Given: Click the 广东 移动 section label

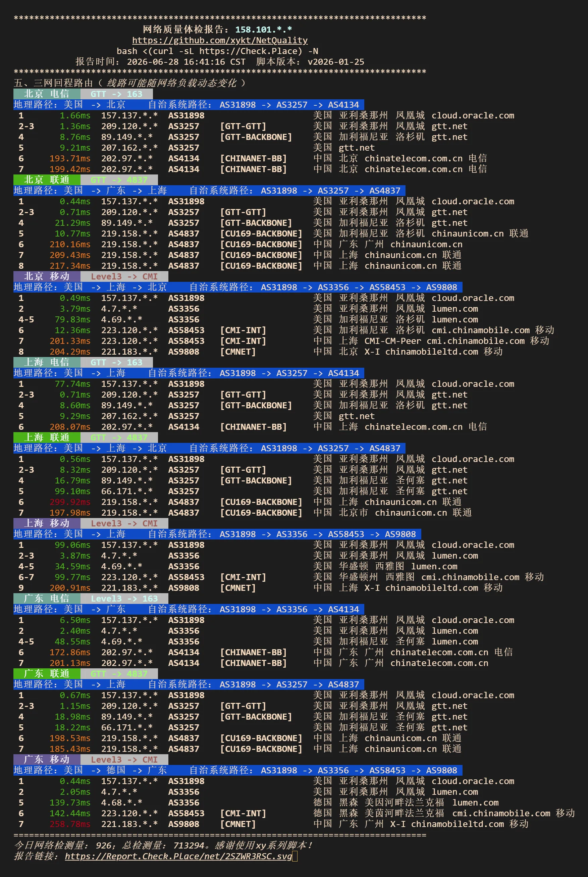Looking at the screenshot, I should [47, 760].
